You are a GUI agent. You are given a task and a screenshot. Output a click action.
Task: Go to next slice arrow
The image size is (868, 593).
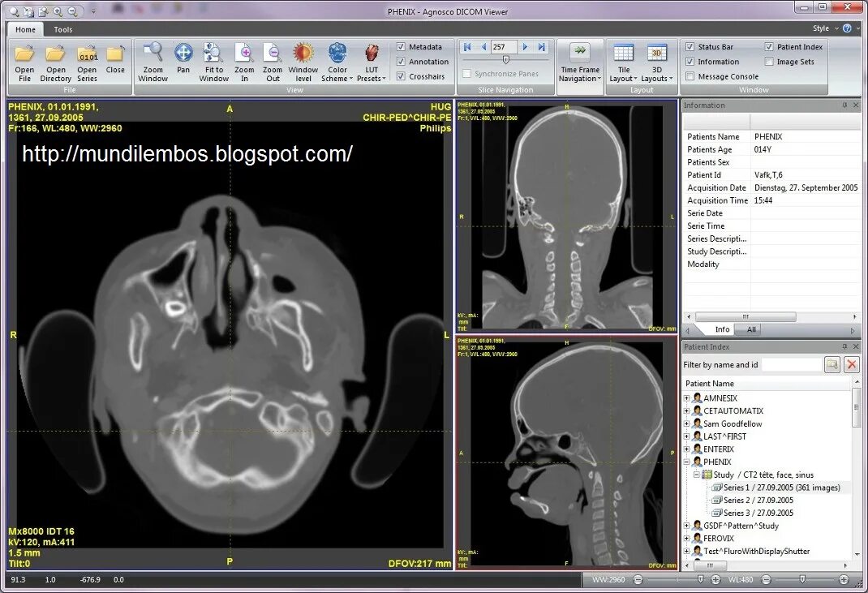[x=525, y=47]
